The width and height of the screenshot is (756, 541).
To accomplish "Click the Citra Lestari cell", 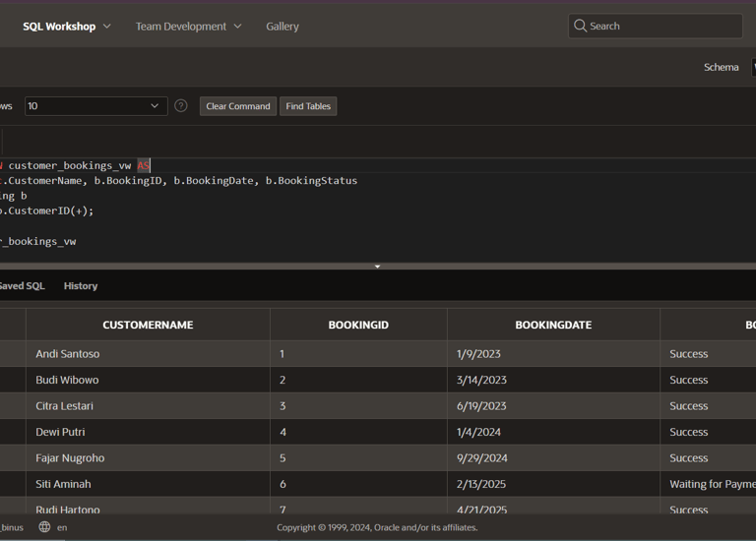I will point(148,406).
